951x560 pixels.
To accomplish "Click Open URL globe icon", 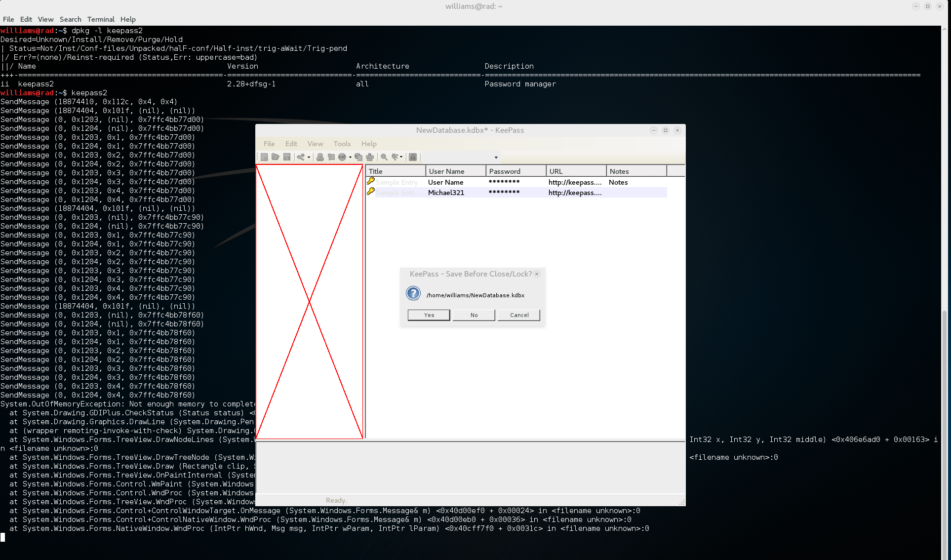I will pyautogui.click(x=342, y=157).
